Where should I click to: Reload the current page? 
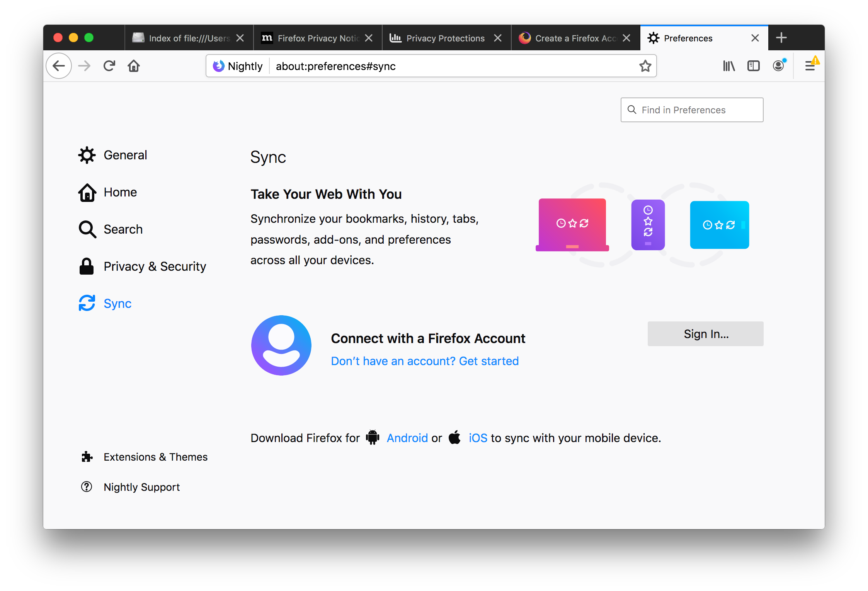pos(109,66)
